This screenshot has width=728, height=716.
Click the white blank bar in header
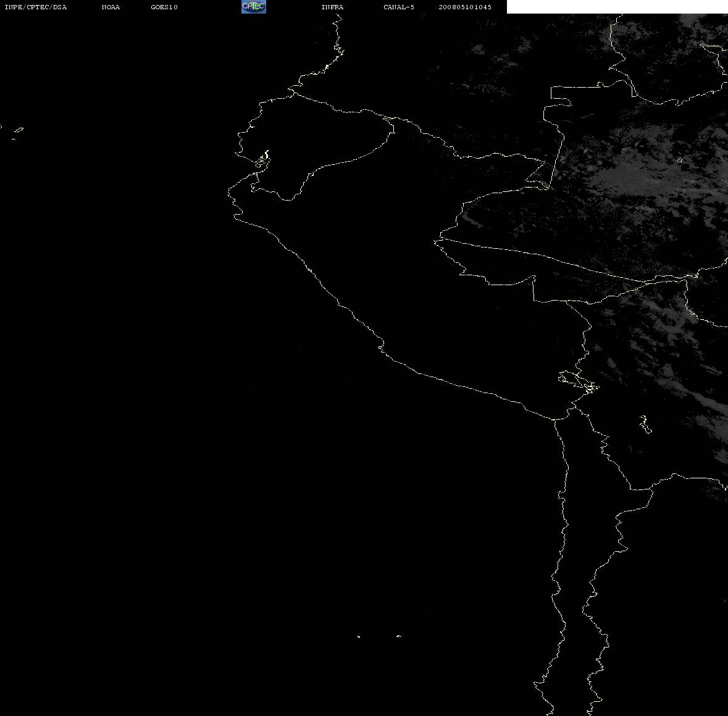[617, 7]
